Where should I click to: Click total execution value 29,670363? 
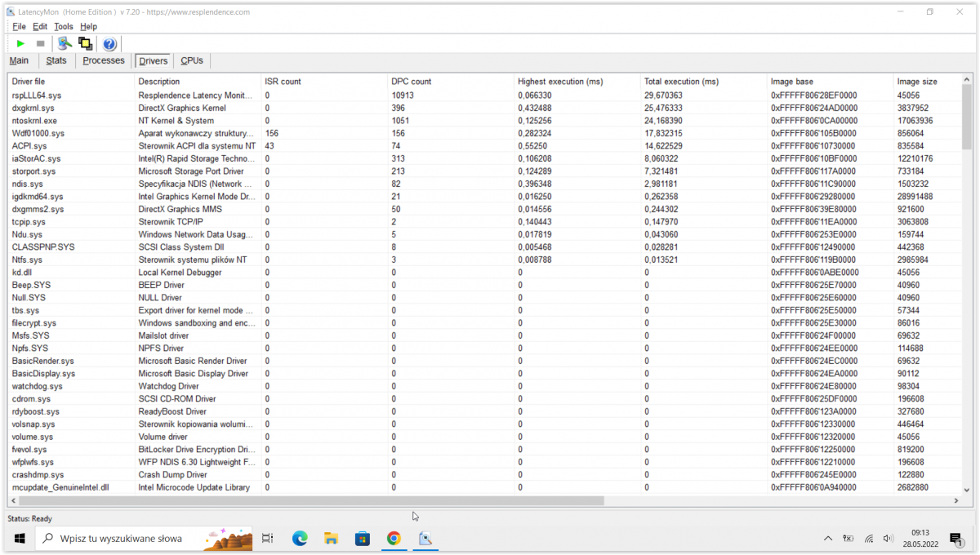pos(663,95)
